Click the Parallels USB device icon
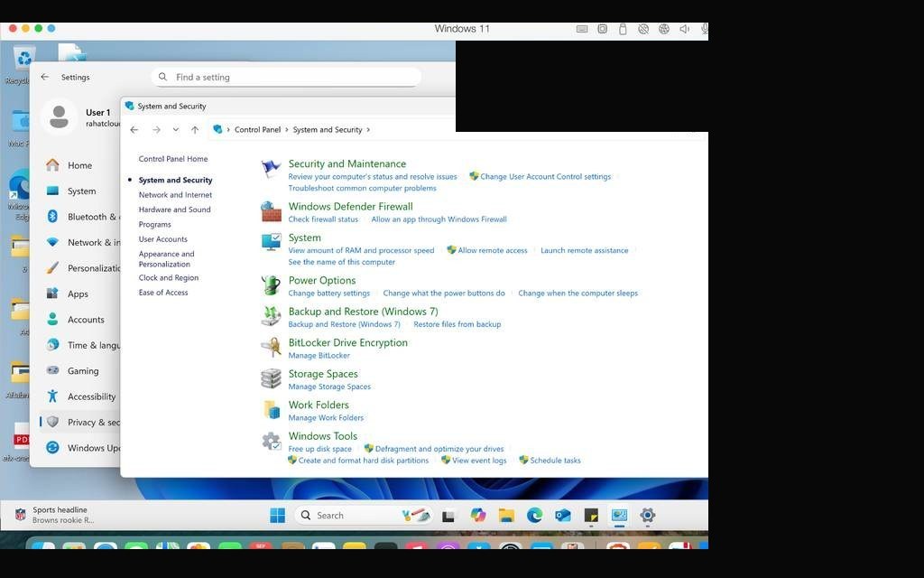 point(623,29)
